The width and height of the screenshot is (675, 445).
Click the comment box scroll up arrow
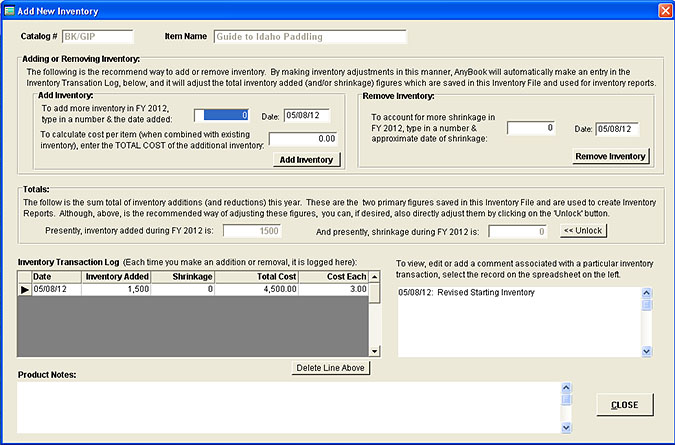(646, 291)
